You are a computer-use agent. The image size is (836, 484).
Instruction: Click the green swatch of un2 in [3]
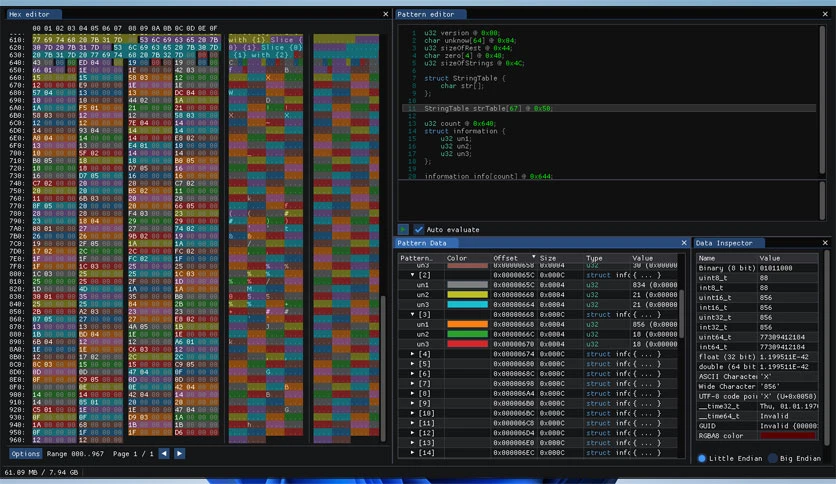tap(467, 334)
